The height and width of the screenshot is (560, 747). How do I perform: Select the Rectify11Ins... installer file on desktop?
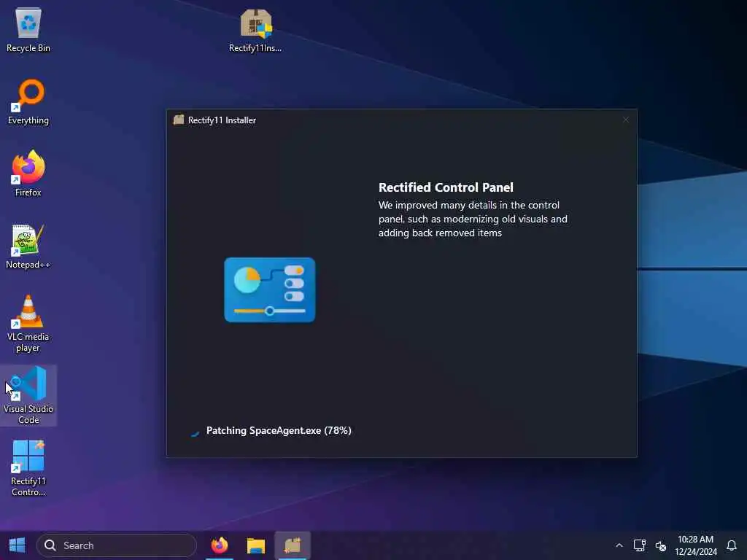(255, 29)
